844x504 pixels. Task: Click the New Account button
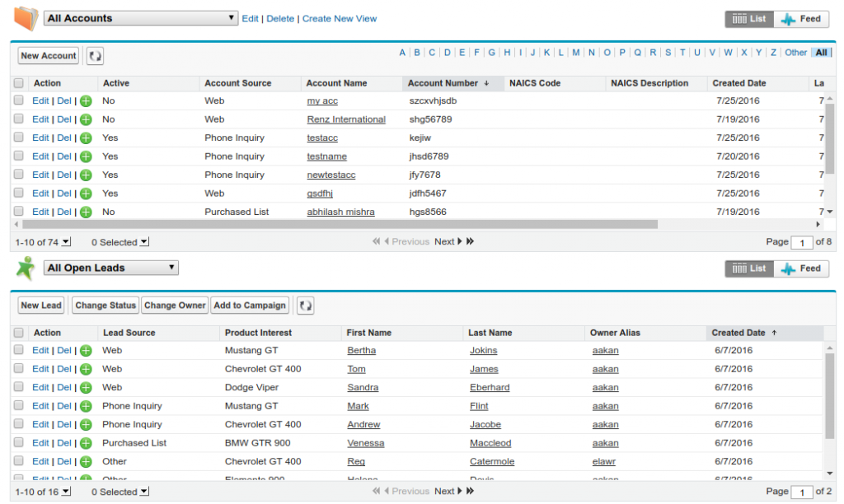tap(47, 55)
